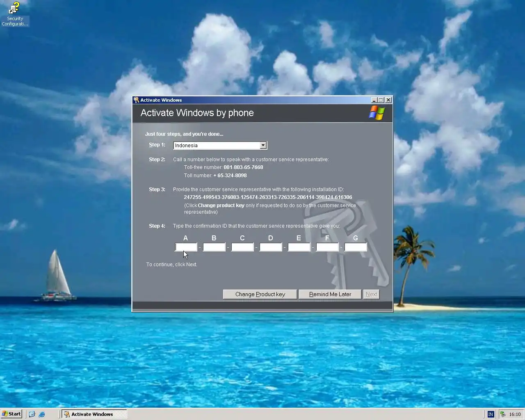
Task: Click the Next button
Action: [372, 294]
